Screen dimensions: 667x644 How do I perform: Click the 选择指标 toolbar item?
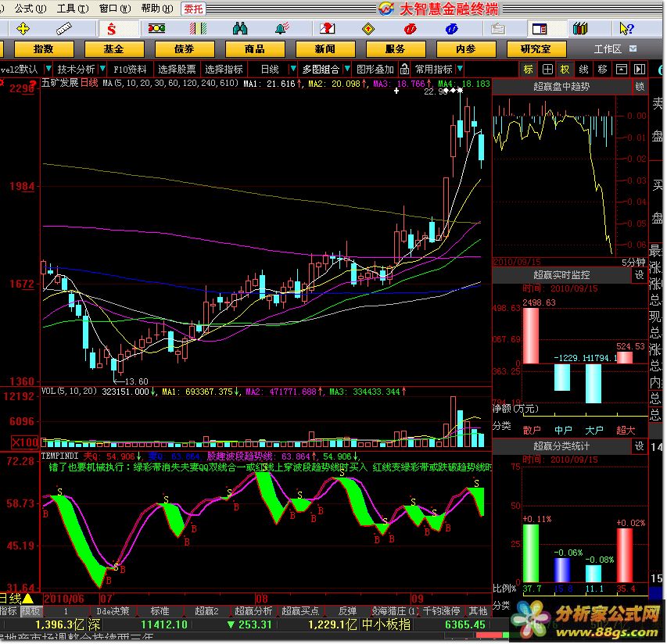click(x=224, y=70)
